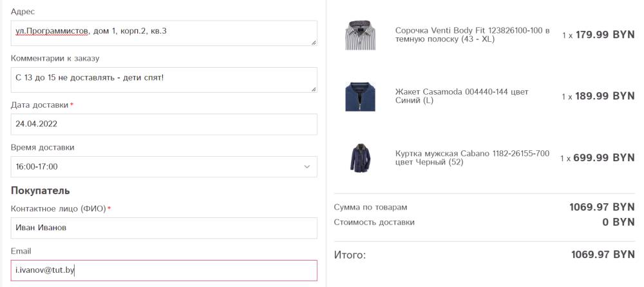Grab the resize handle of the comments textarea

pyautogui.click(x=314, y=89)
